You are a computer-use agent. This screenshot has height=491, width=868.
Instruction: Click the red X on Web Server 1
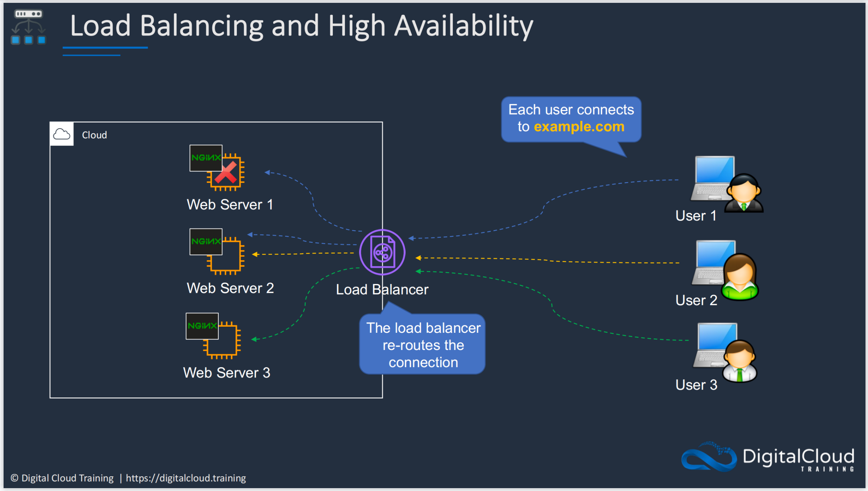(226, 172)
